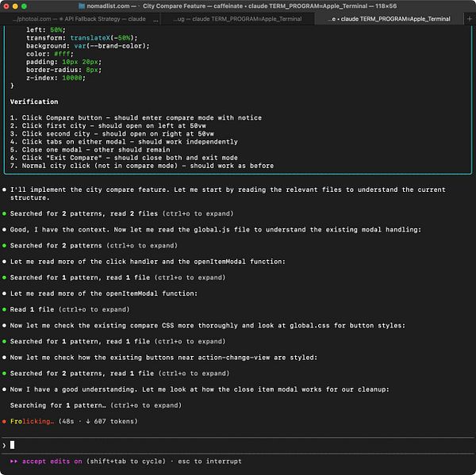Image resolution: width=476 pixels, height=475 pixels.
Task: Click step '2. Click first city' line
Action: [108, 125]
